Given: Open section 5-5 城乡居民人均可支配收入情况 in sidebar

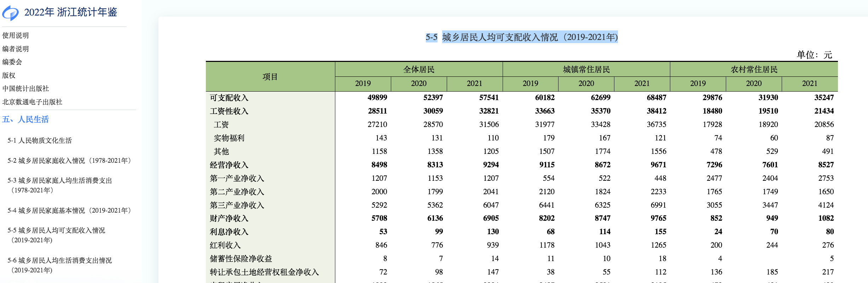Looking at the screenshot, I should pos(57,235).
